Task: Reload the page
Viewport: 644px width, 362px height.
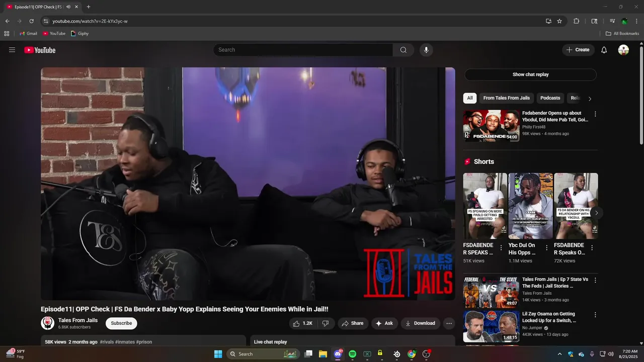Action: [x=31, y=21]
